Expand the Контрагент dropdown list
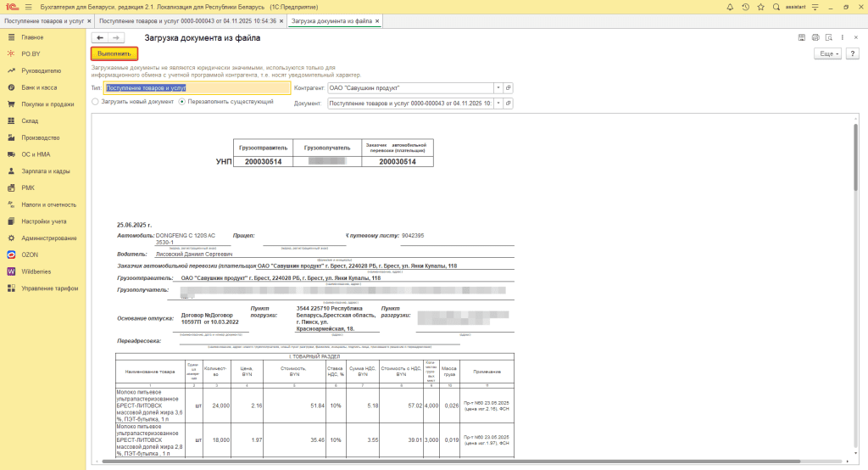Image resolution: width=868 pixels, height=470 pixels. click(498, 87)
